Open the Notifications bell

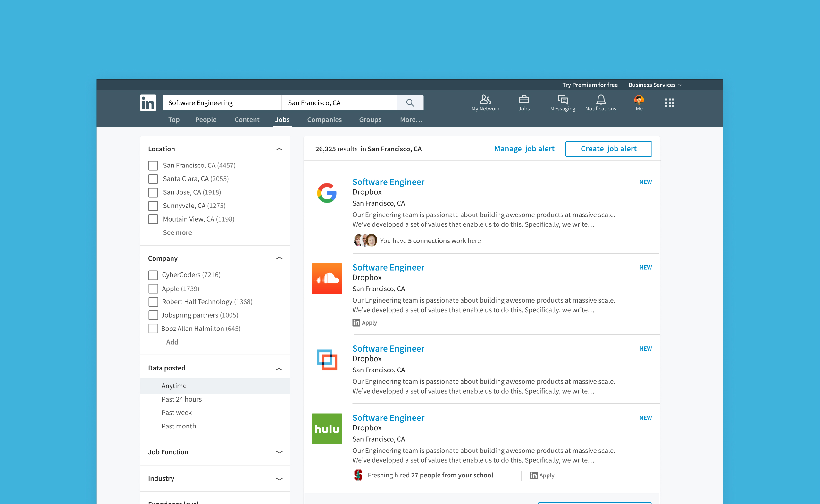(x=600, y=103)
